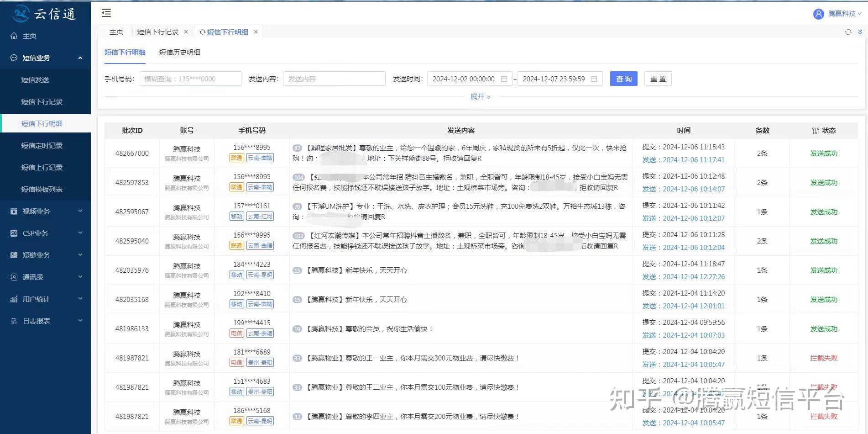Select the 短信历史明细 sub-tab
The image size is (868, 434).
pos(179,53)
